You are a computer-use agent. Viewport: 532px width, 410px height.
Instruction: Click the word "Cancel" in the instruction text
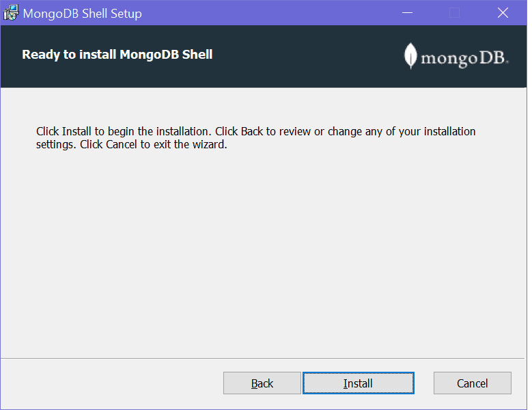pos(122,145)
